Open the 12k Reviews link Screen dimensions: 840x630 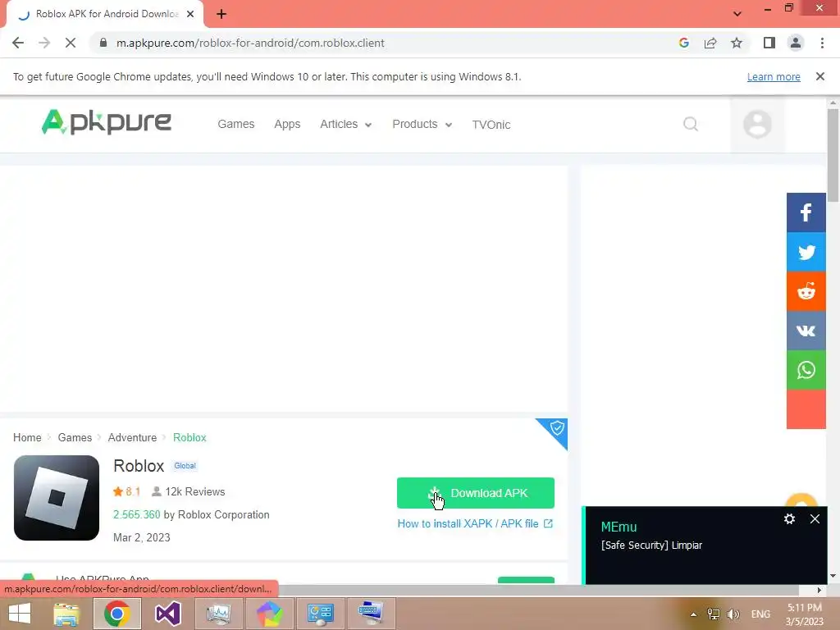189,491
